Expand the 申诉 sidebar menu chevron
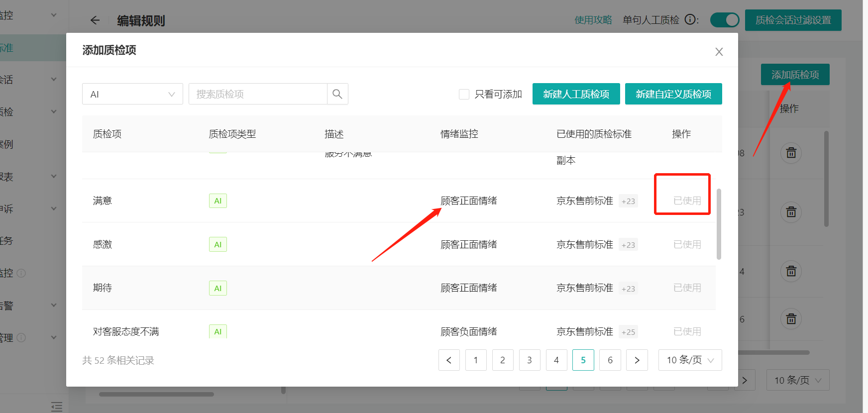This screenshot has height=413, width=868. (x=54, y=208)
